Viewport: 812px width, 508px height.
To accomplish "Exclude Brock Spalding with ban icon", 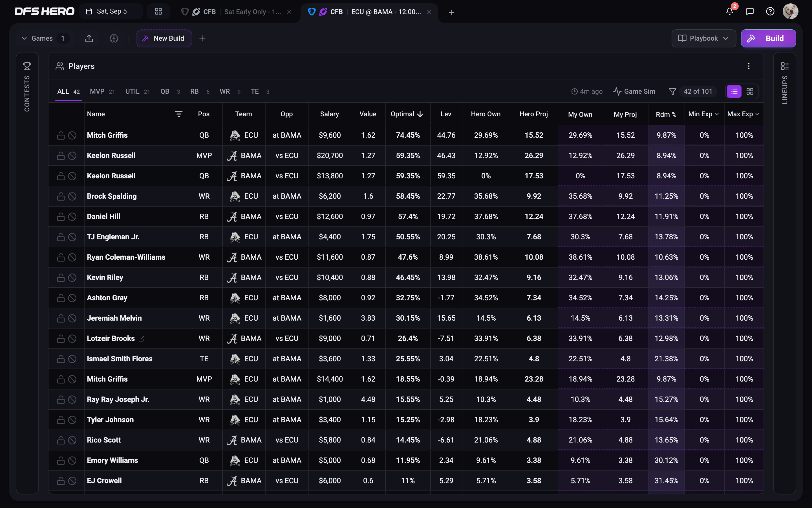I will tap(72, 196).
